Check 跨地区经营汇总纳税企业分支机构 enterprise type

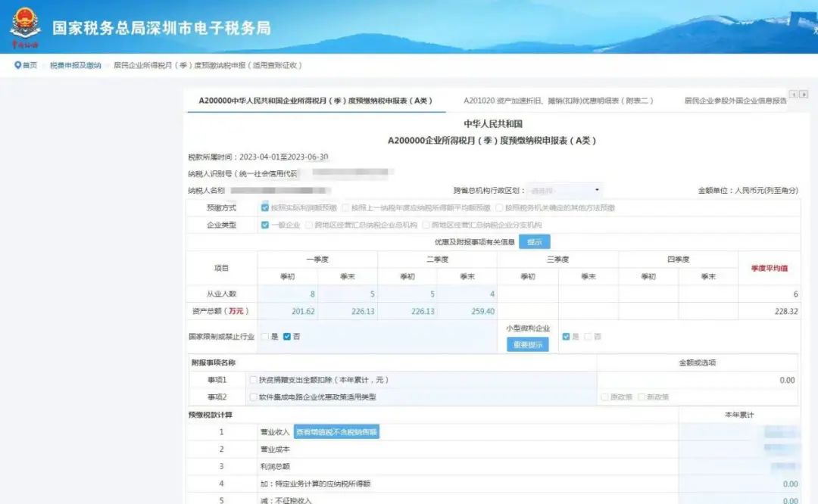click(426, 225)
